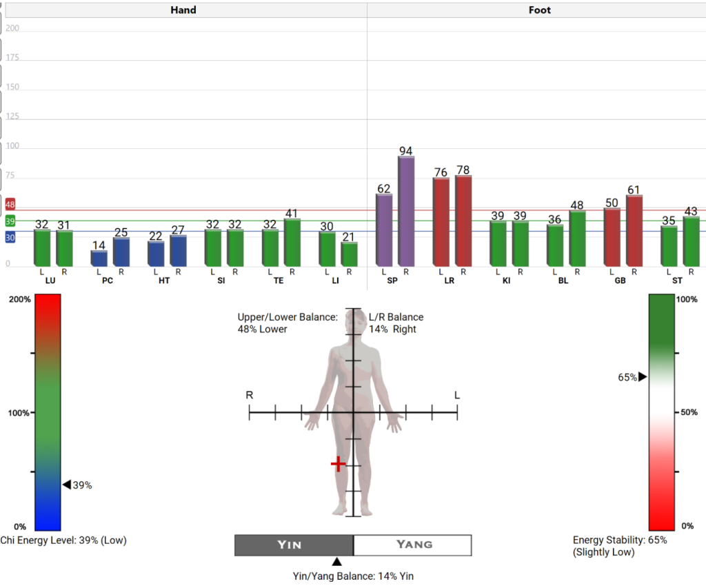Click the SI right bar

[235, 247]
